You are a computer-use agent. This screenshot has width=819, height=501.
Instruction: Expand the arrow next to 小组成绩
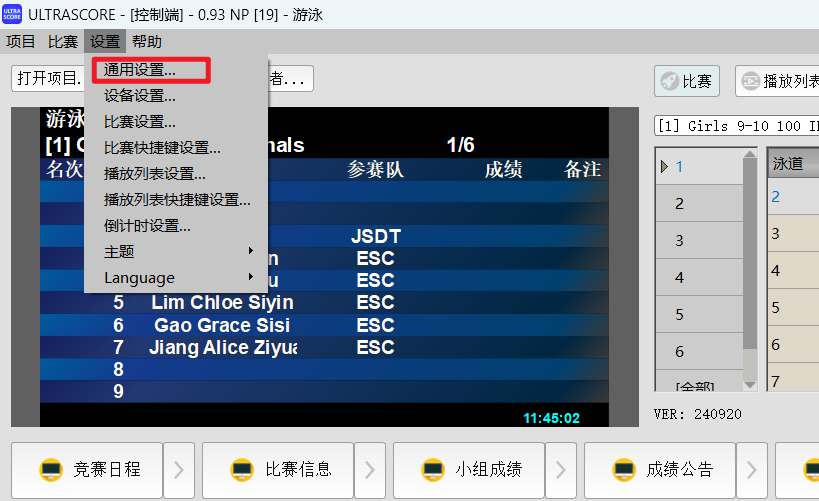(x=560, y=469)
